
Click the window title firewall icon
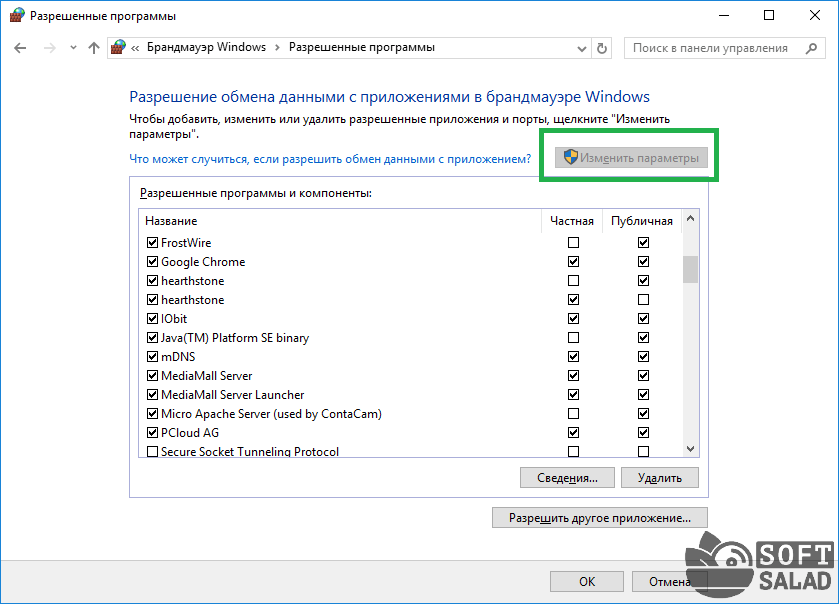[17, 16]
